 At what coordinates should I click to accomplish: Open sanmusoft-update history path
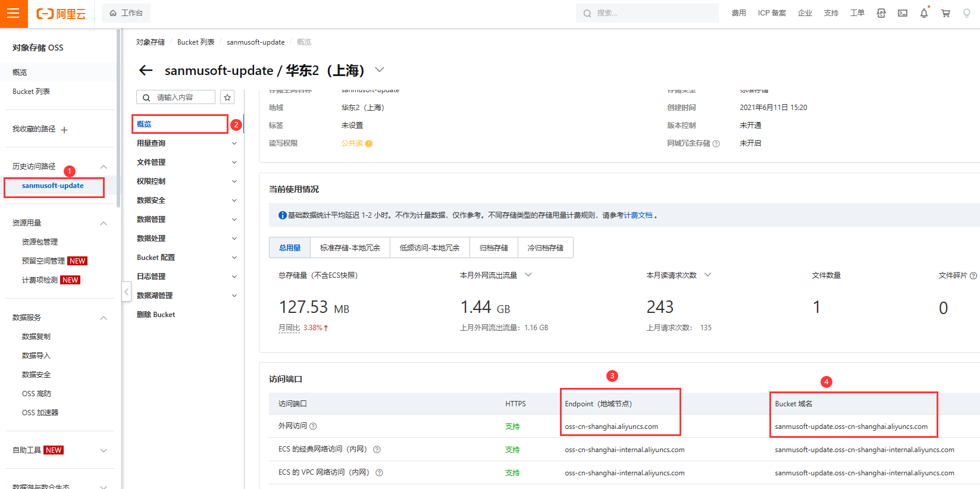(x=54, y=186)
